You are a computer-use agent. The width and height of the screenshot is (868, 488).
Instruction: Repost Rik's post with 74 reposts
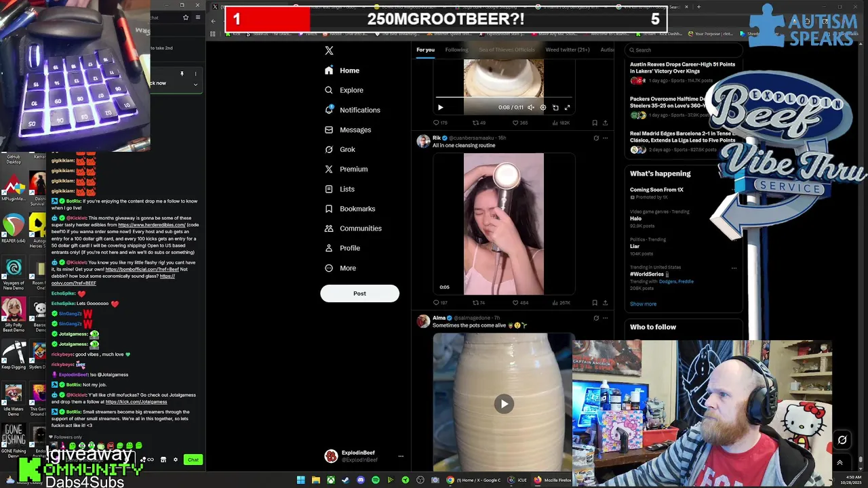tap(479, 303)
